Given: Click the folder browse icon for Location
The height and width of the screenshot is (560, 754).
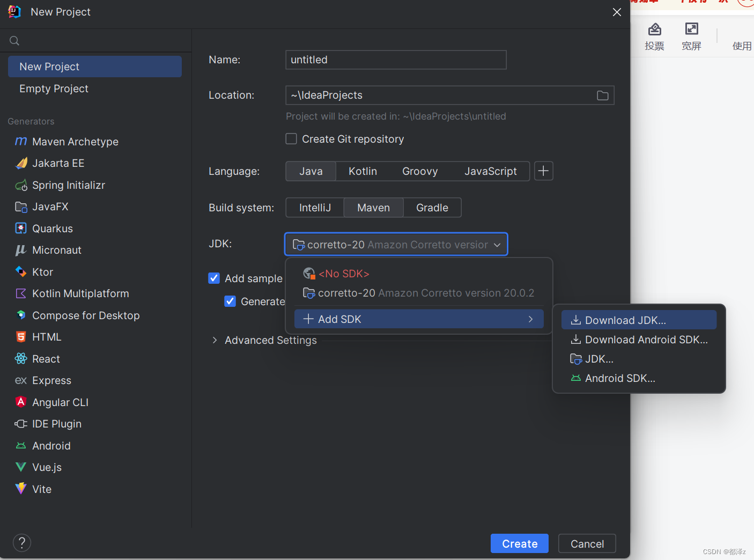Looking at the screenshot, I should click(602, 95).
